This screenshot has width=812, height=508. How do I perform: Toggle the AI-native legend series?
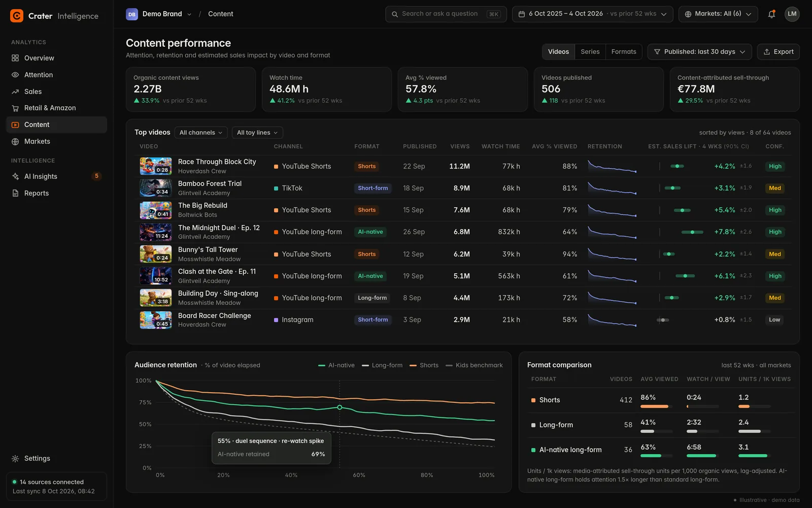click(336, 365)
